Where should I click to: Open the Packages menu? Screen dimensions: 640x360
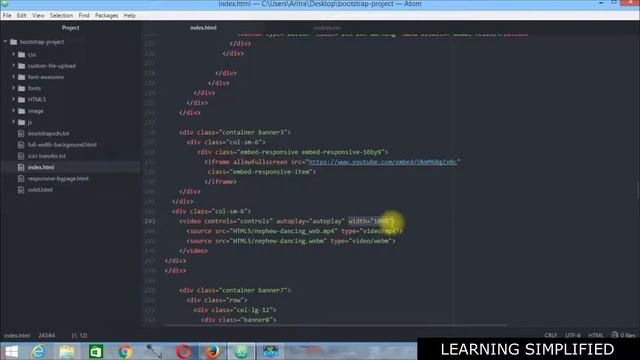point(107,16)
